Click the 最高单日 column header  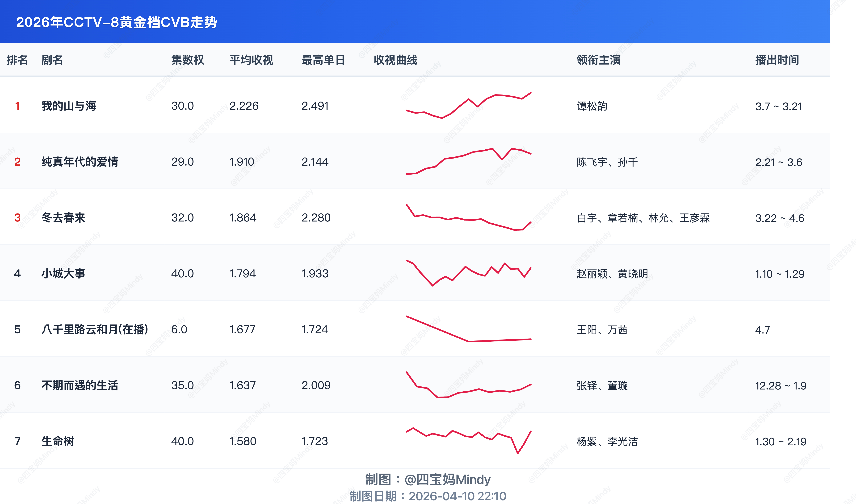[x=323, y=60]
